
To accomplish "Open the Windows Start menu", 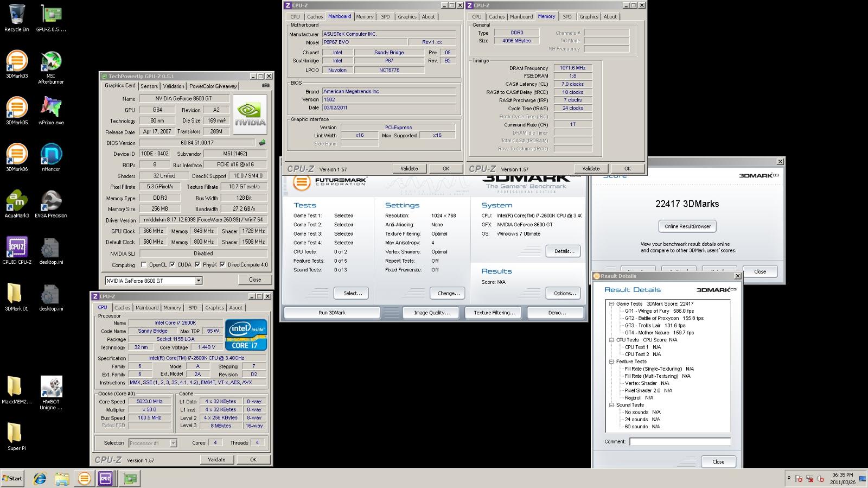I will pos(12,478).
